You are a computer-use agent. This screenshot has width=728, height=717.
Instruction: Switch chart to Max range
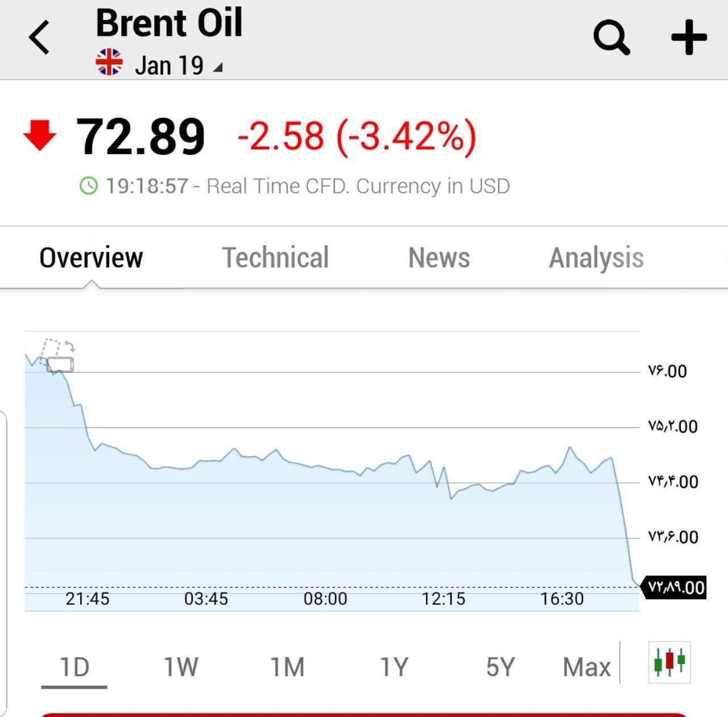tap(586, 666)
